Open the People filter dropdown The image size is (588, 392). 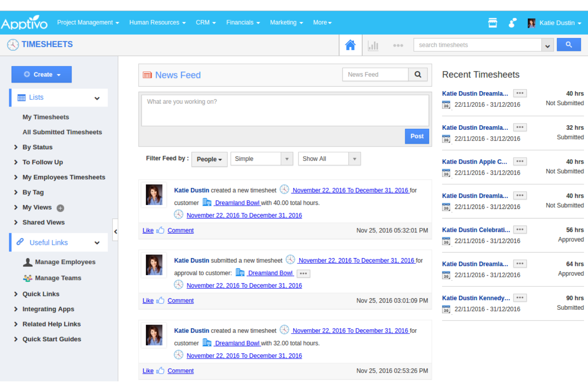209,159
